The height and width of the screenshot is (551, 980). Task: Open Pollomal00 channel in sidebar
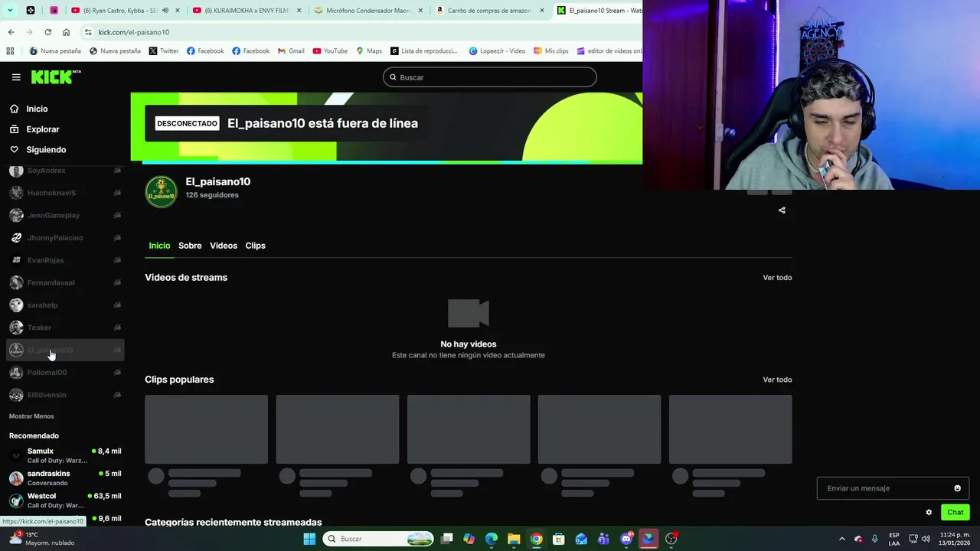tap(65, 373)
